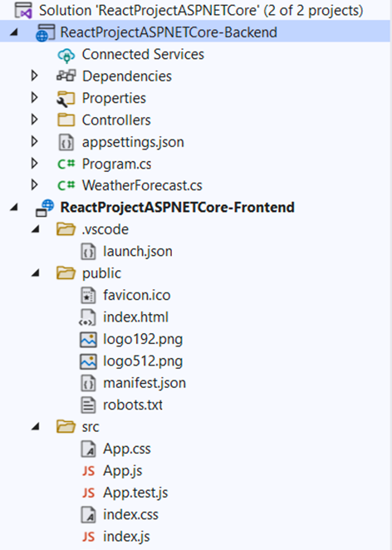Click the logo512.png image icon
The width and height of the screenshot is (392, 550).
tap(88, 361)
